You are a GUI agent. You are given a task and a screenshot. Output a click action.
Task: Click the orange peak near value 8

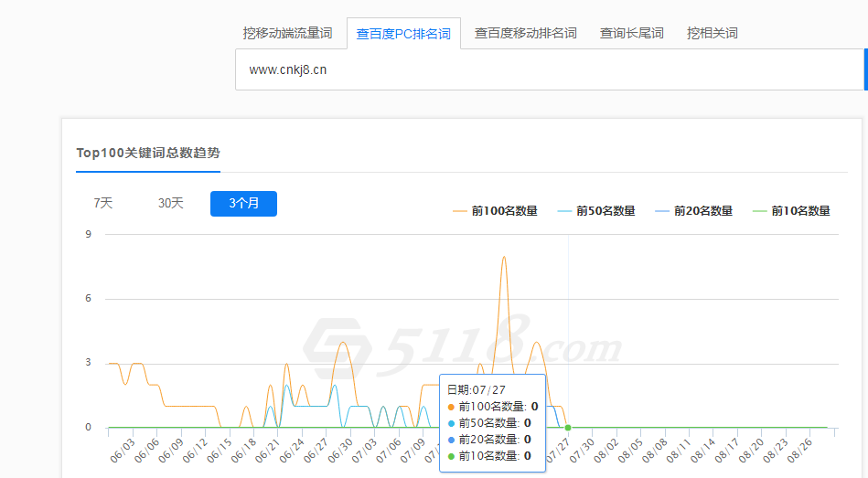[504, 257]
